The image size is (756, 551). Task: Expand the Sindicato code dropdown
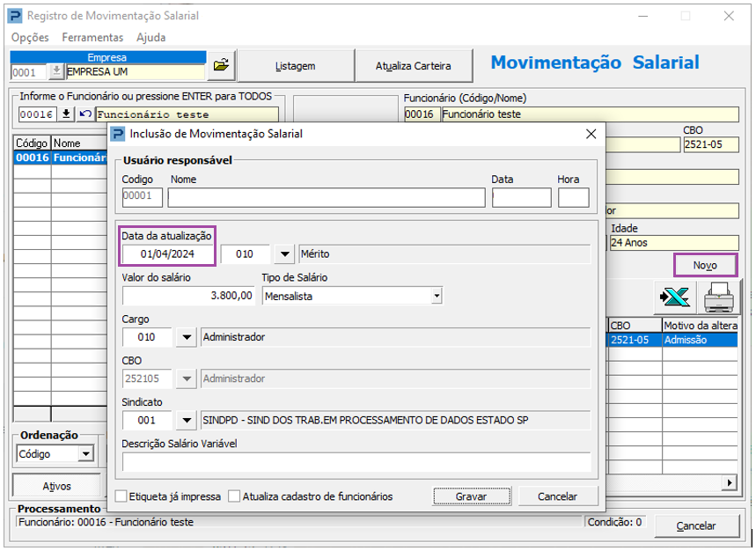tap(186, 421)
